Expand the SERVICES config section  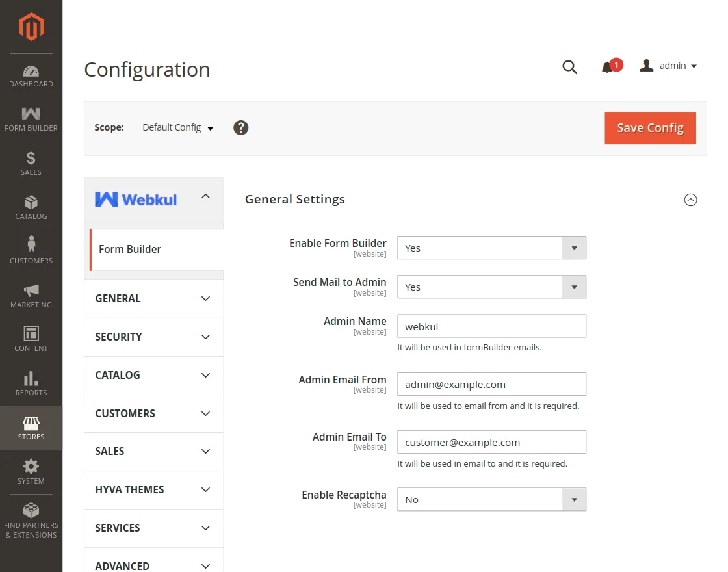(x=153, y=528)
